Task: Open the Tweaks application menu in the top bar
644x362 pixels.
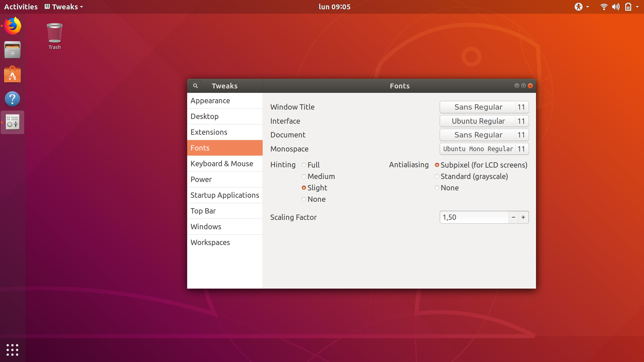Action: (63, 6)
